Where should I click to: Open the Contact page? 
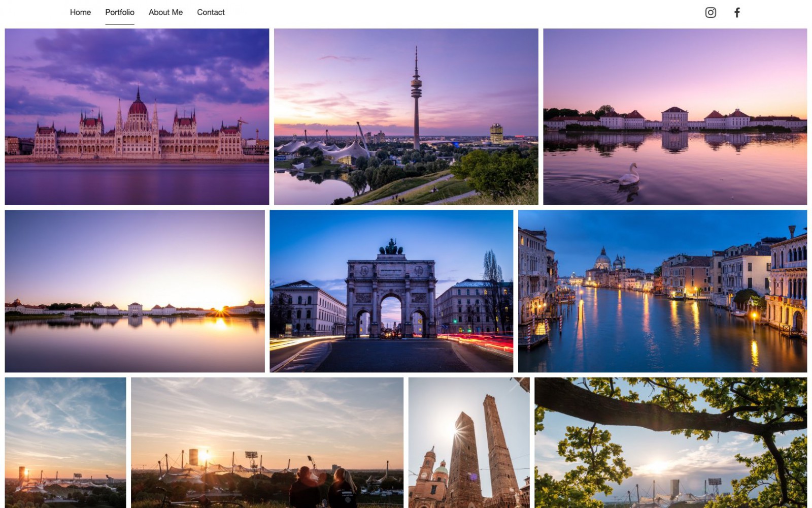(211, 12)
